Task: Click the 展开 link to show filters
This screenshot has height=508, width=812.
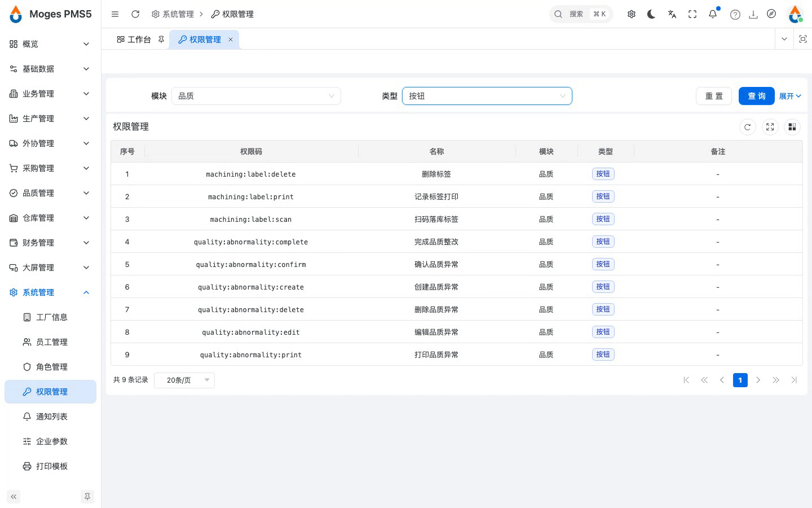Action: 790,96
